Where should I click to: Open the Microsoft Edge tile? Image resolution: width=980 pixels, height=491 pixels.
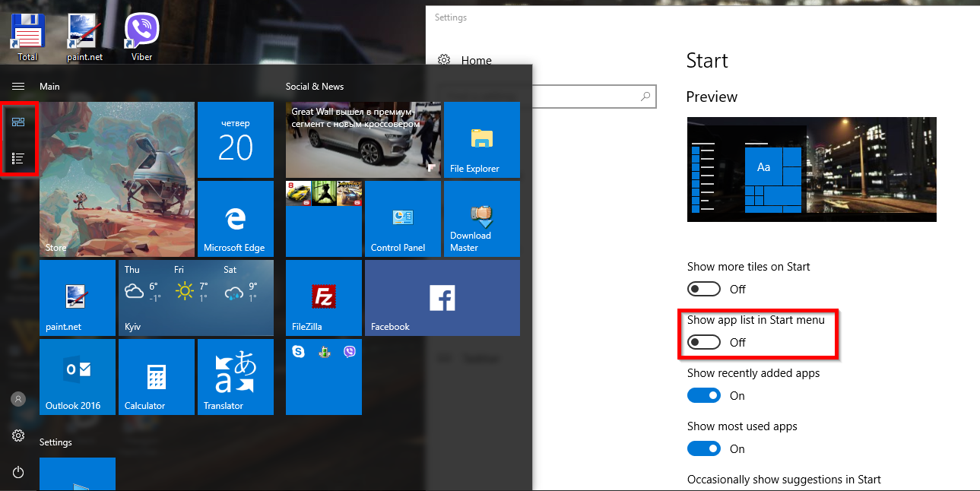(235, 219)
